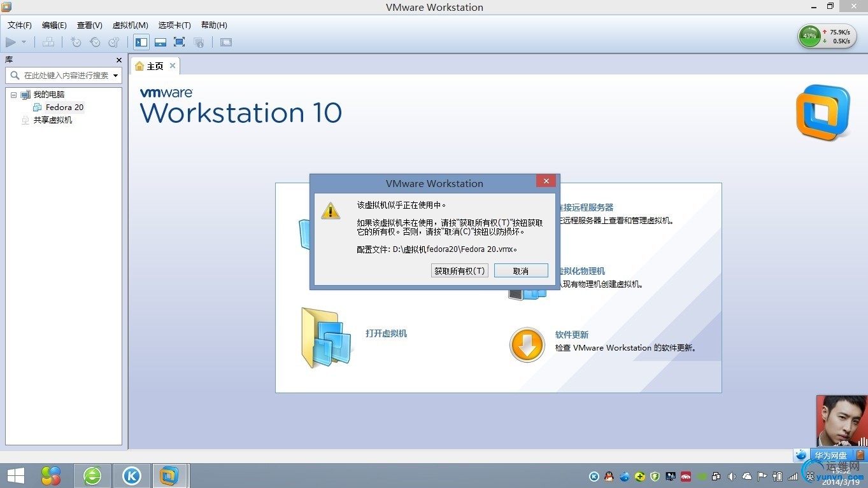The height and width of the screenshot is (488, 868).
Task: Collapse the 我的电脑 tree node
Action: point(13,94)
